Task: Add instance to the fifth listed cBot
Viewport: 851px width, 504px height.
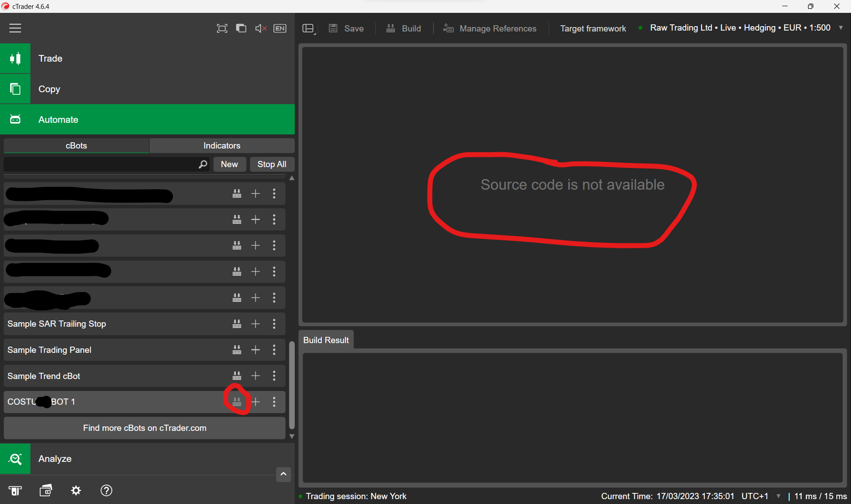Action: pyautogui.click(x=255, y=298)
